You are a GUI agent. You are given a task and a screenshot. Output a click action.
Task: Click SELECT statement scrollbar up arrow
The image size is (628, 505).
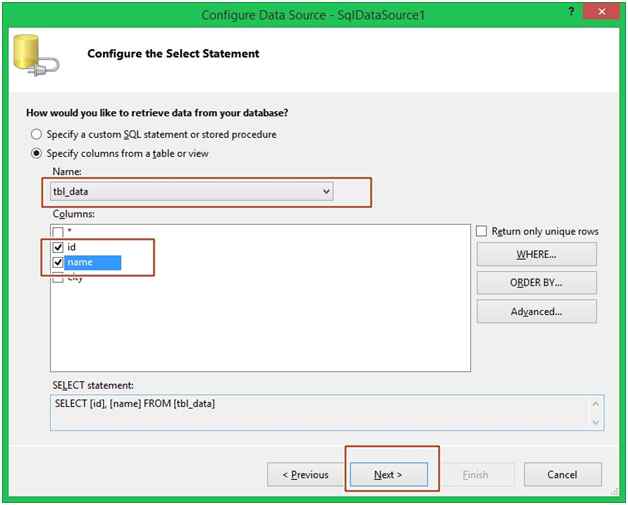596,404
